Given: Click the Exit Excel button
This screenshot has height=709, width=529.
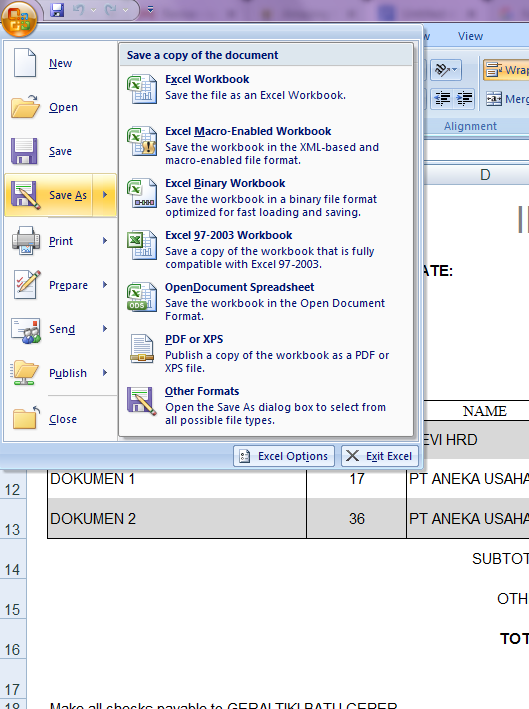Looking at the screenshot, I should tap(380, 456).
